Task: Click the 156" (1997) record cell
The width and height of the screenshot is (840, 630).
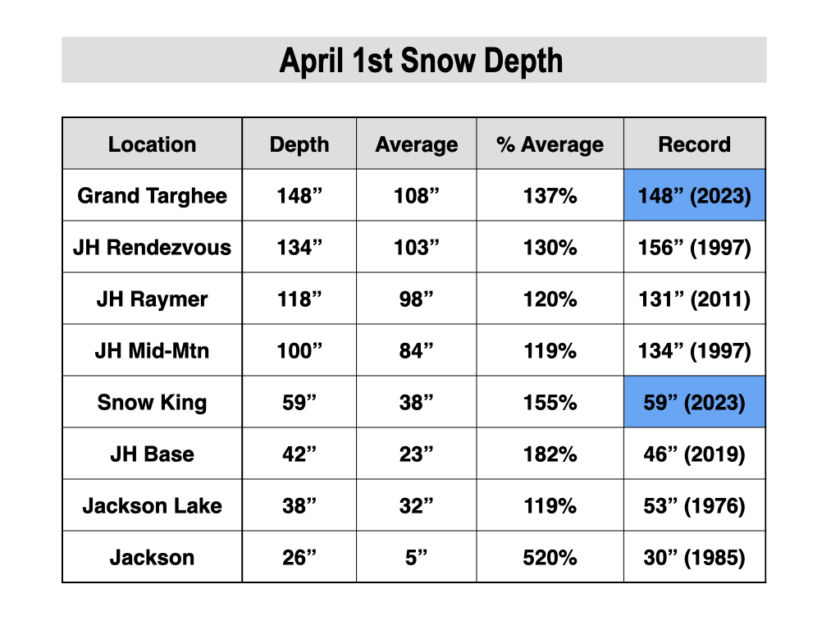Action: (694, 247)
